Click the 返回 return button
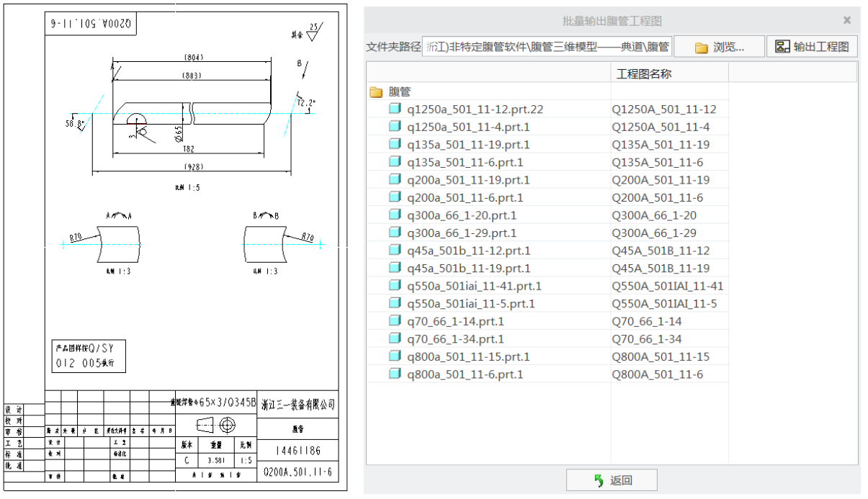 pyautogui.click(x=612, y=480)
